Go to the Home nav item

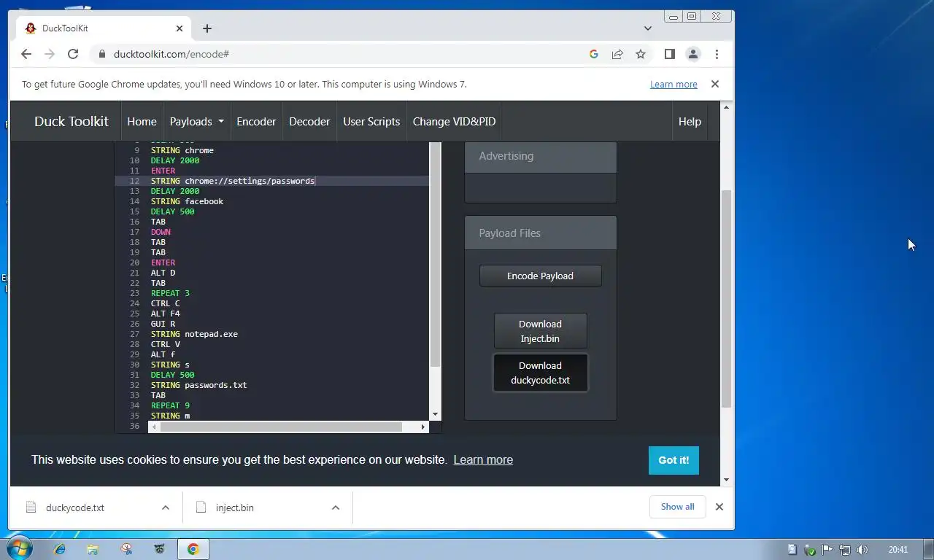[142, 122]
